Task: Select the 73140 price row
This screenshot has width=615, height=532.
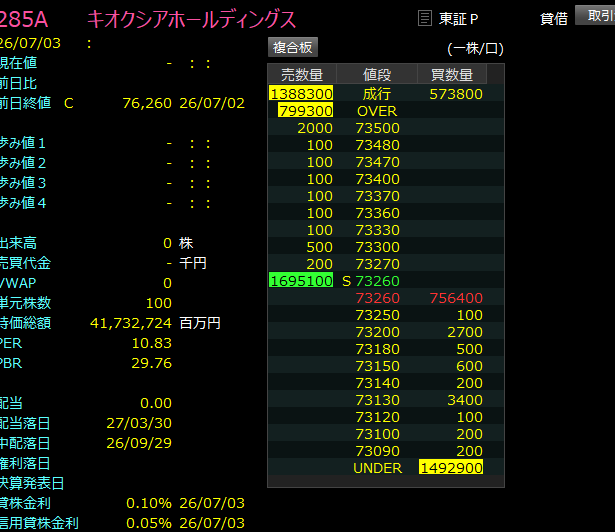Action: coord(386,383)
